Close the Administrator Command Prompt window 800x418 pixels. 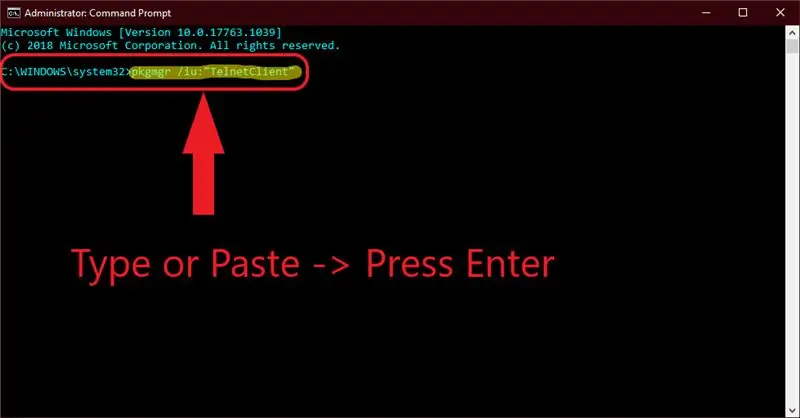click(780, 13)
